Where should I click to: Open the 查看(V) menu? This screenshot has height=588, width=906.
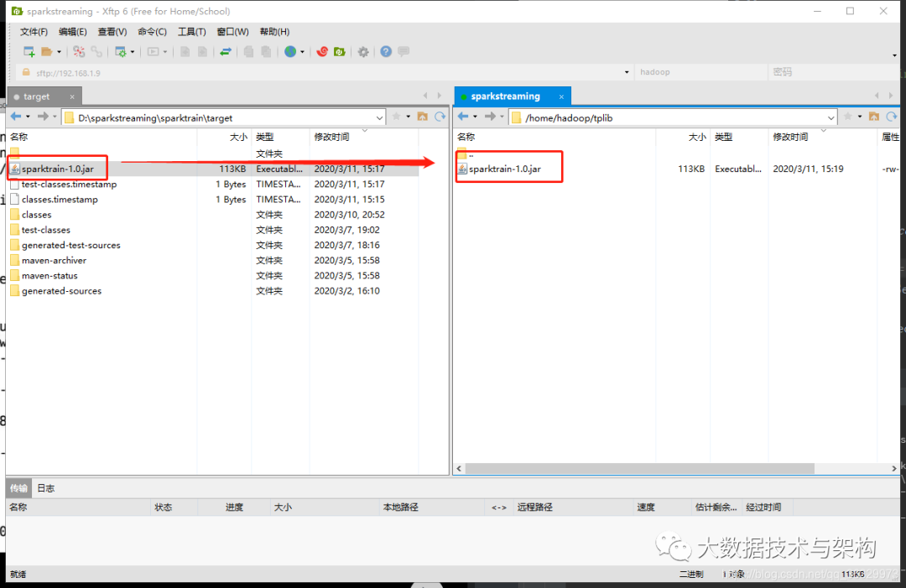(112, 32)
